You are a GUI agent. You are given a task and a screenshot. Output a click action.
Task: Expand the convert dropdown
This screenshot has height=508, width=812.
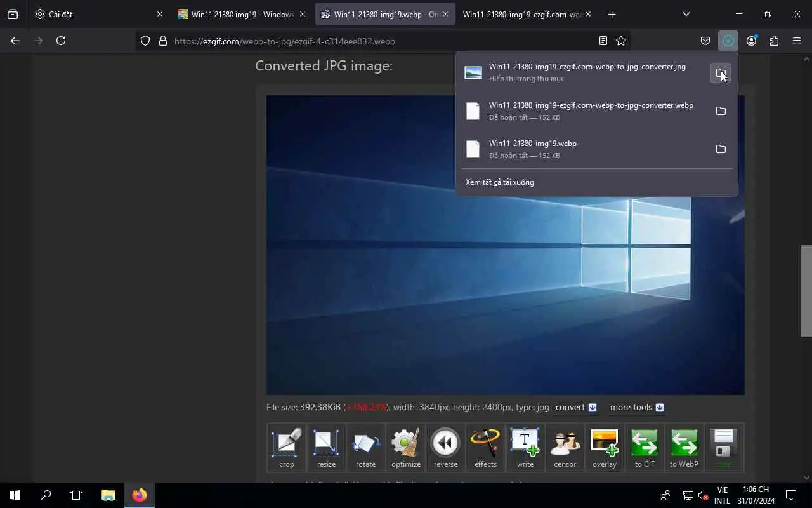pyautogui.click(x=575, y=408)
